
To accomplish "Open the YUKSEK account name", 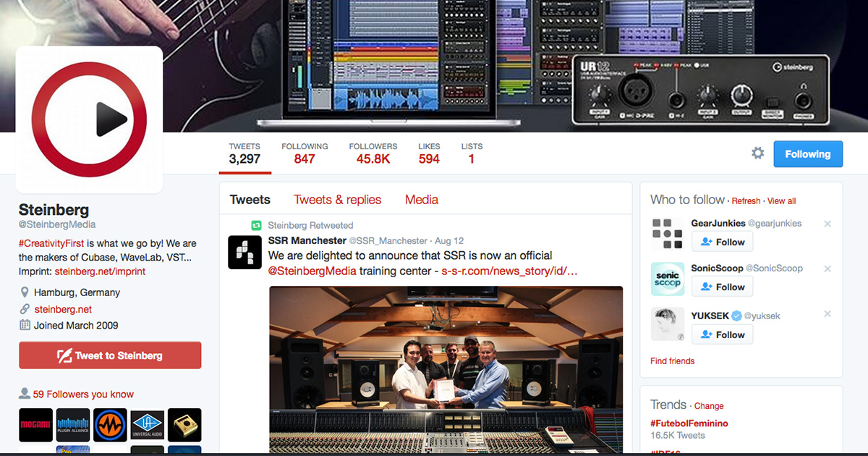I will [709, 316].
